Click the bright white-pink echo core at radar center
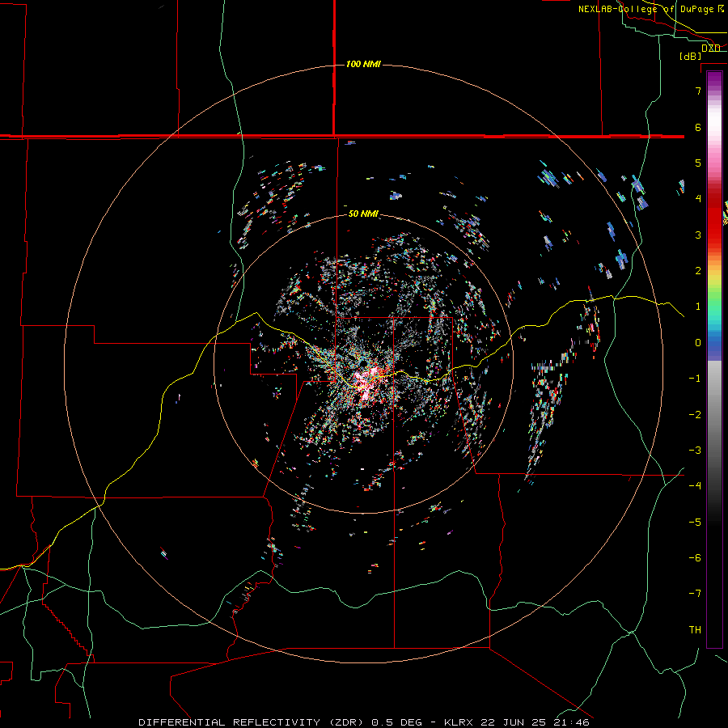Screen dimensions: 728x728 (366, 382)
